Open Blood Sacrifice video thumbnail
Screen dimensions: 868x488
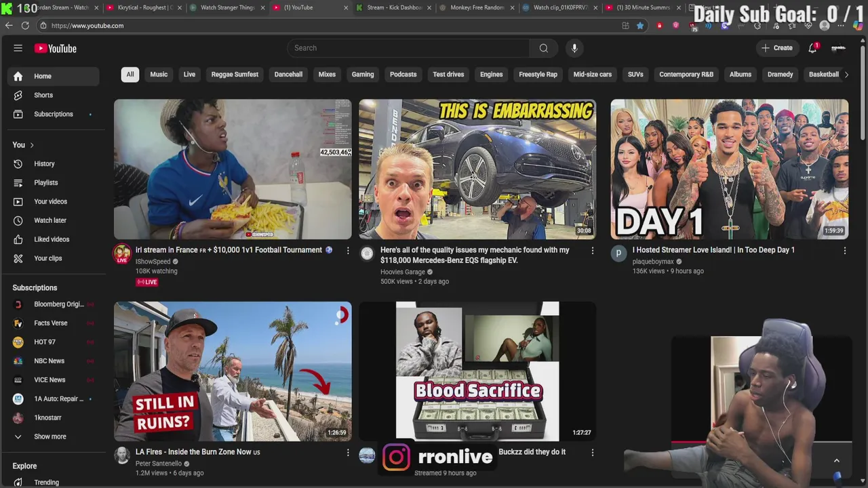tap(477, 371)
